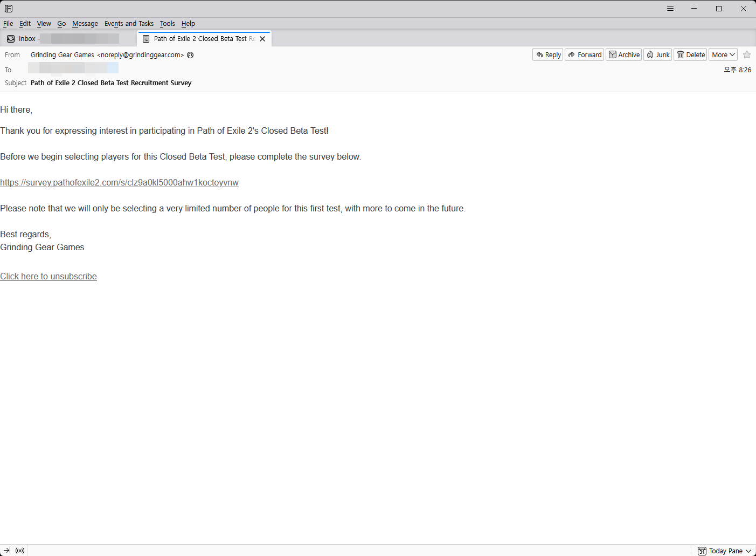Maximize the Thunderbird window
Image resolution: width=756 pixels, height=556 pixels.
(x=719, y=9)
